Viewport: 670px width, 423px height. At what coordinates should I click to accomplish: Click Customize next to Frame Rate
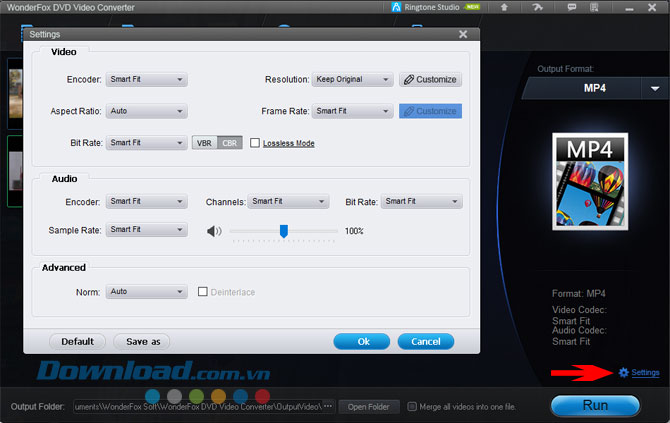click(x=430, y=111)
